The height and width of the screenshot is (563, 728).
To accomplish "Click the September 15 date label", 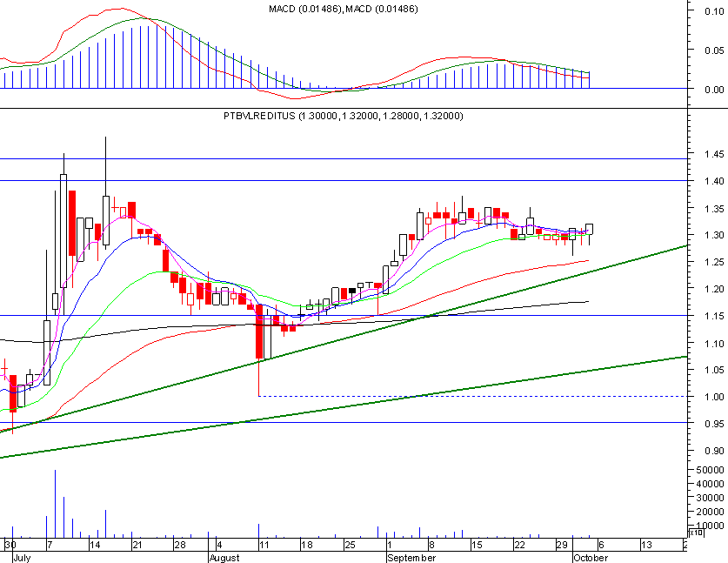I will pyautogui.click(x=477, y=545).
